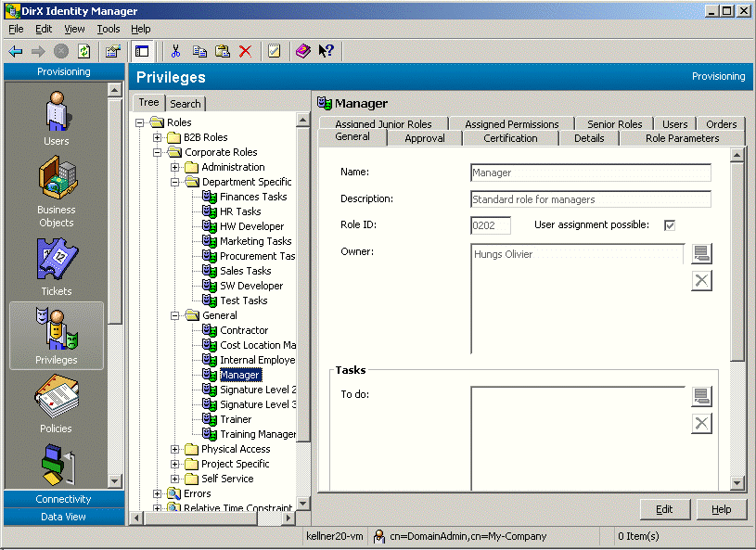Expand the Project Specific folder
Viewport: 756px width, 550px height.
tap(173, 463)
